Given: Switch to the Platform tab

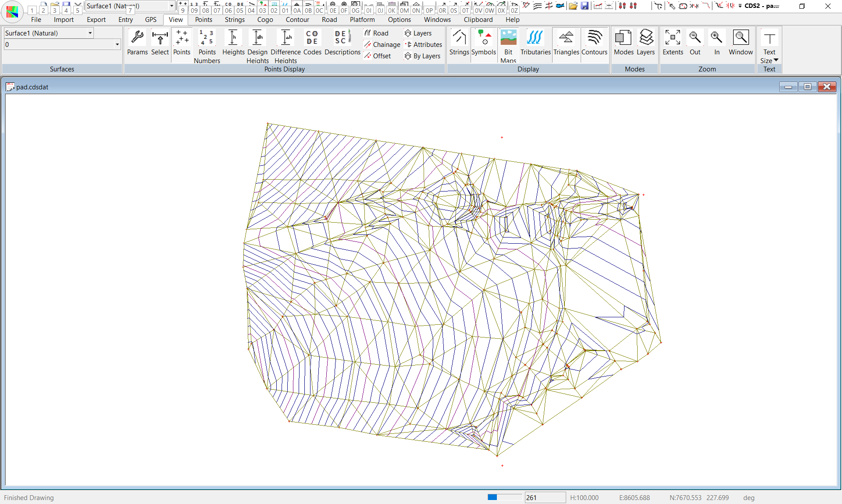Looking at the screenshot, I should pyautogui.click(x=362, y=20).
